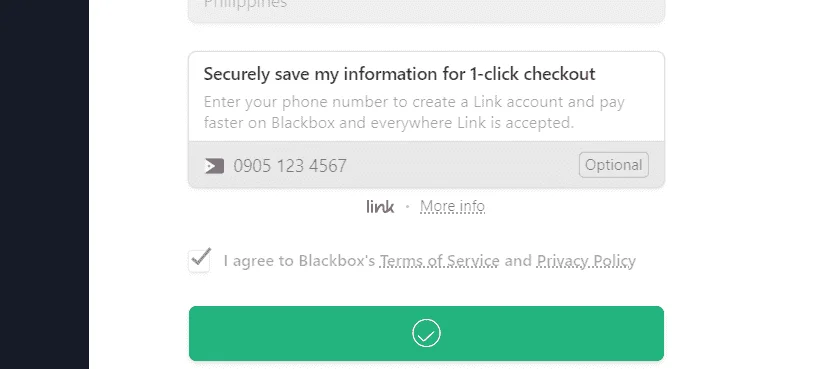Click the circled checkmark icon on the green button
The width and height of the screenshot is (825, 369).
[x=426, y=333]
